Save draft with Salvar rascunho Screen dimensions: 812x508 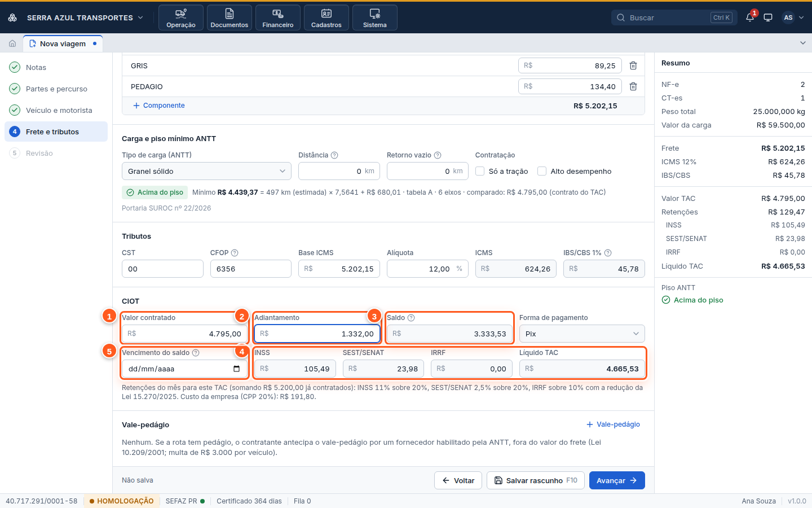coord(536,480)
